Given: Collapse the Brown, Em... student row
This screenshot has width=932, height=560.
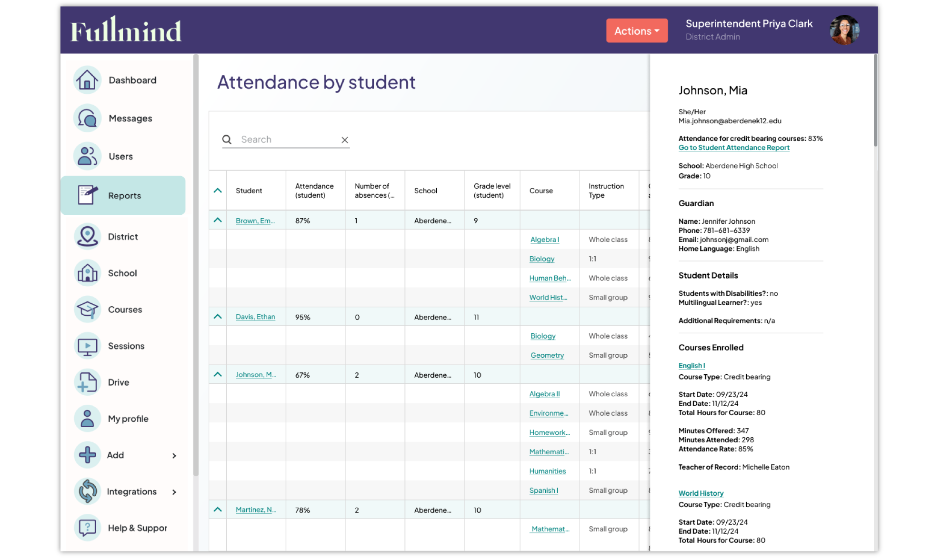Looking at the screenshot, I should (x=218, y=220).
